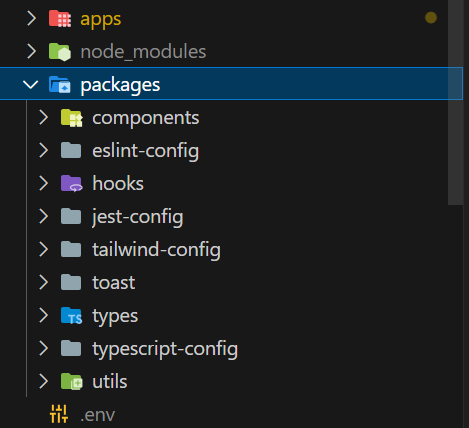469x428 pixels.
Task: Select the typescript-config folder
Action: point(231,348)
